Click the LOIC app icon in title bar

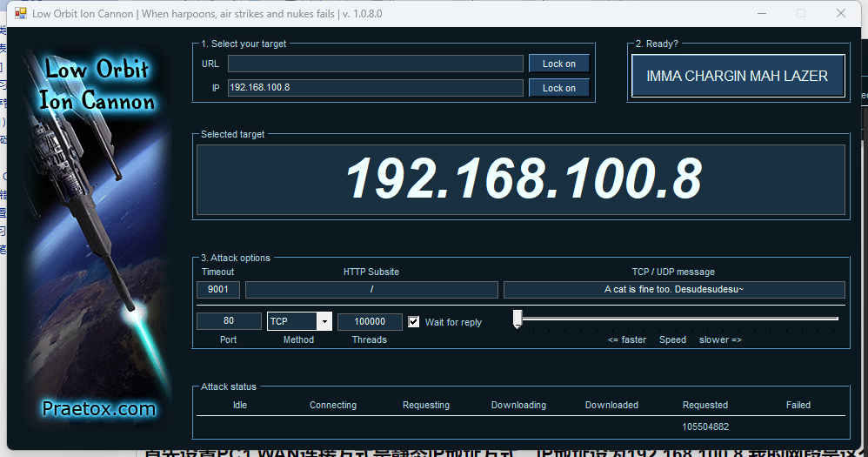(x=21, y=13)
